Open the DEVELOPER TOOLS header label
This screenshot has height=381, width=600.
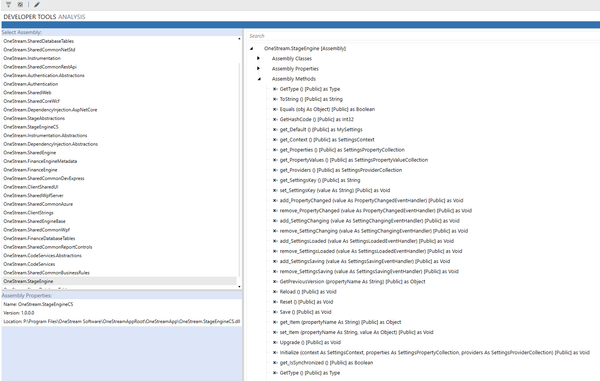(x=30, y=17)
